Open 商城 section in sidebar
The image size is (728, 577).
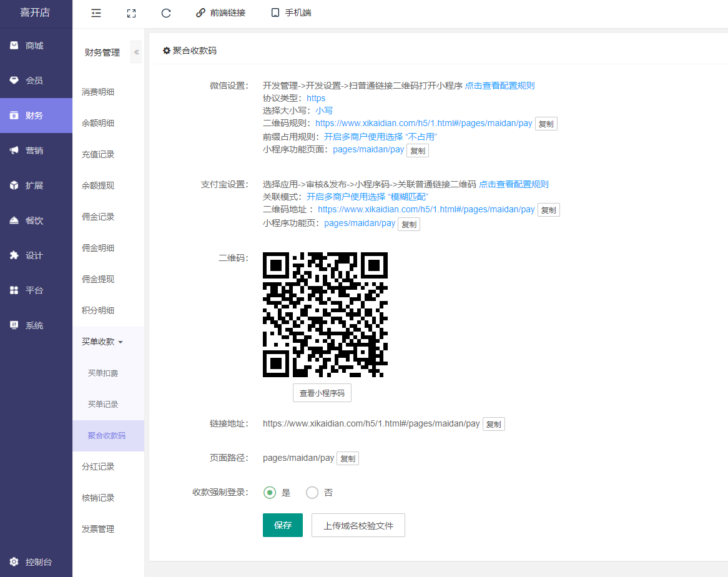[x=36, y=46]
